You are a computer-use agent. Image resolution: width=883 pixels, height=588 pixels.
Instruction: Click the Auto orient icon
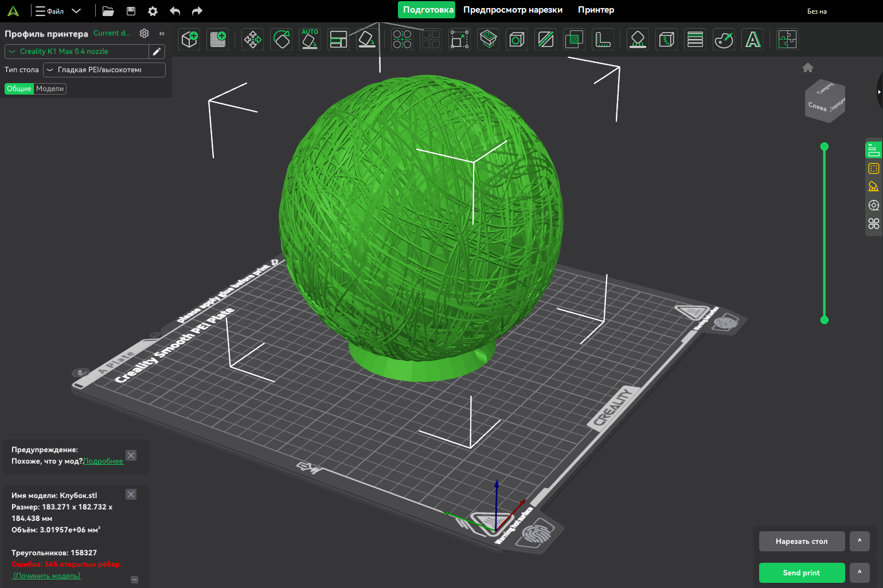310,40
